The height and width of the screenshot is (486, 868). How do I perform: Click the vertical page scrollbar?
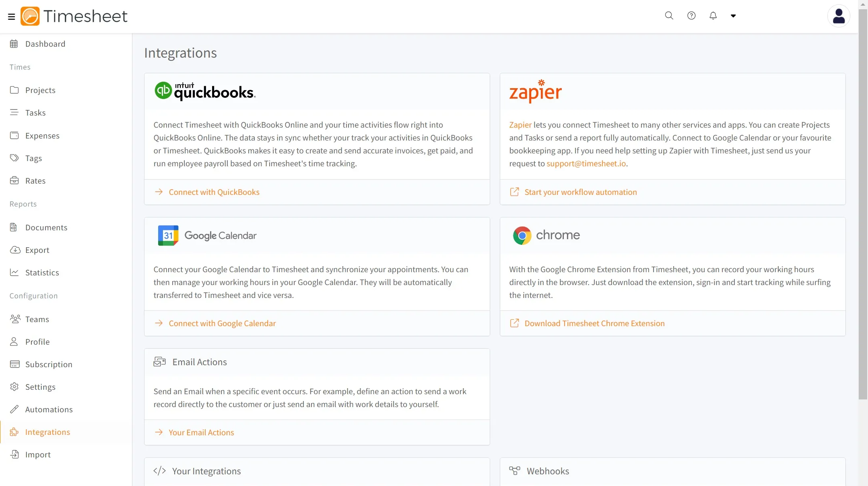pyautogui.click(x=863, y=201)
